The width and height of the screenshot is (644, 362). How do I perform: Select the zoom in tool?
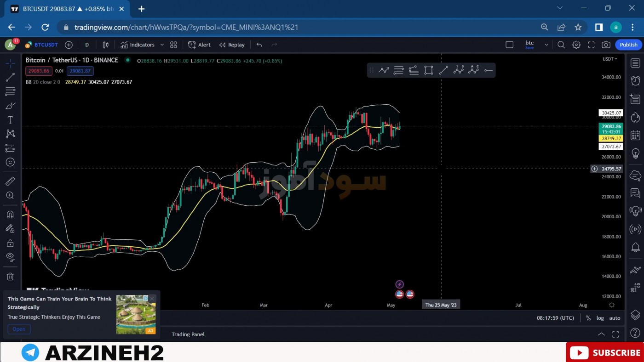[10, 195]
